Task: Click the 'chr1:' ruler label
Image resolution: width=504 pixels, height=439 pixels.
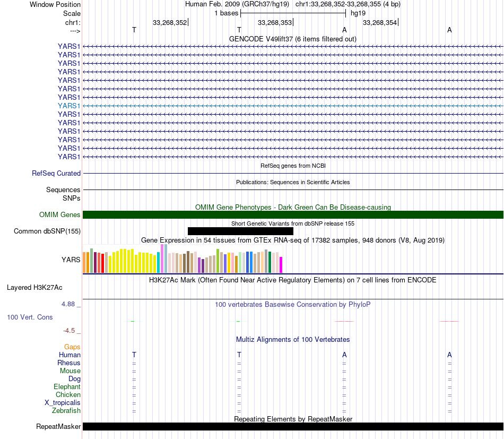Action: 73,22
